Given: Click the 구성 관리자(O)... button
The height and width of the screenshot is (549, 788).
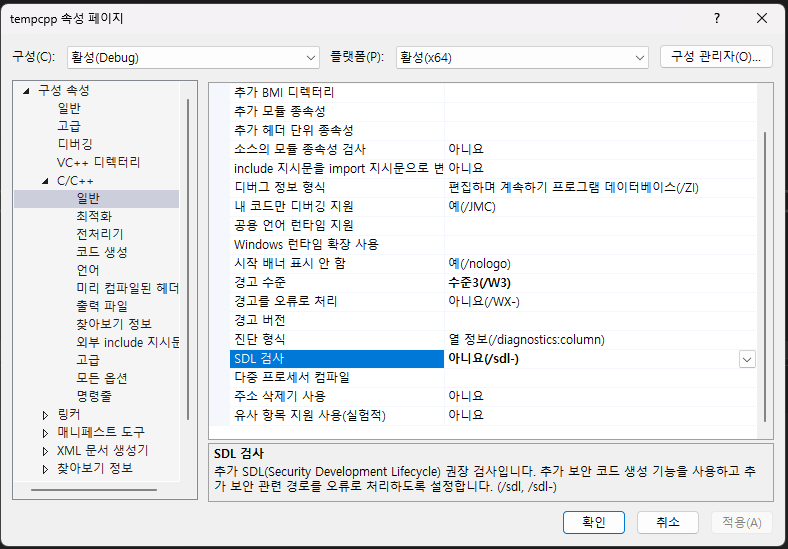Looking at the screenshot, I should (716, 57).
